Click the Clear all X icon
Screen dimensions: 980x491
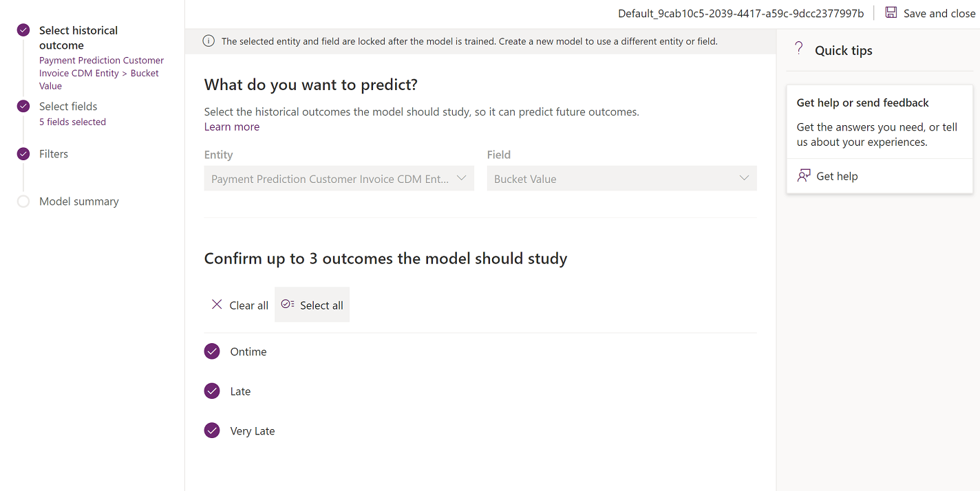click(217, 305)
